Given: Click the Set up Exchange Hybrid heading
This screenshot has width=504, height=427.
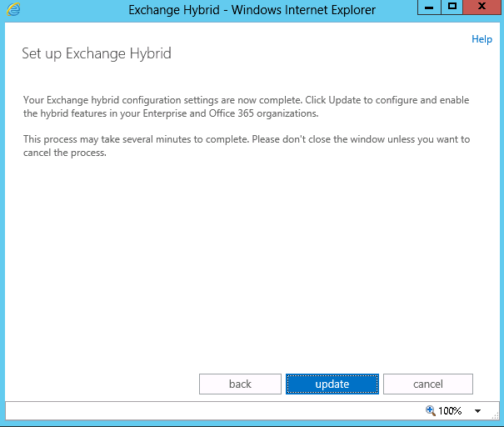Looking at the screenshot, I should click(97, 53).
